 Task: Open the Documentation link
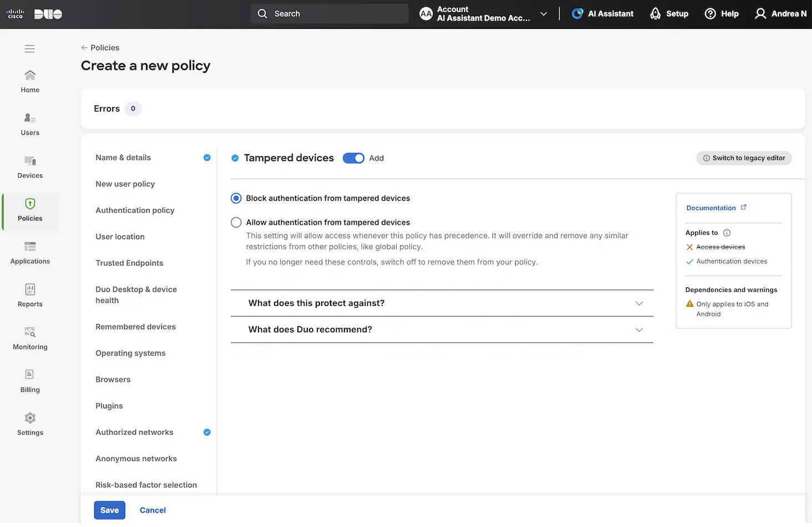click(712, 207)
